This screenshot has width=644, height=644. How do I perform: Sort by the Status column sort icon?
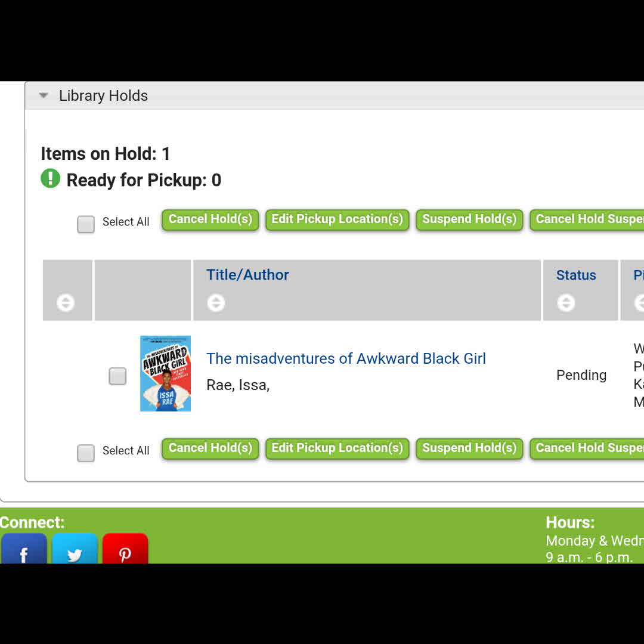tap(566, 303)
